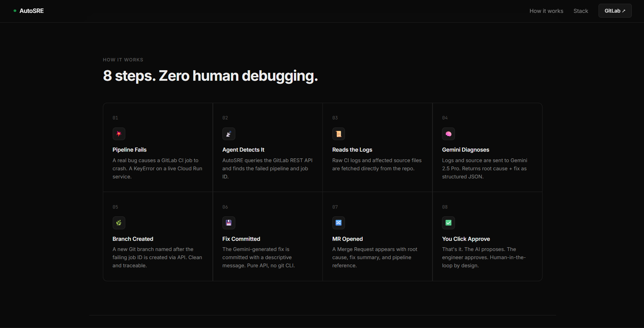Click the 'Raw CI logs and affected source files' description
This screenshot has height=328, width=644.
pyautogui.click(x=377, y=165)
